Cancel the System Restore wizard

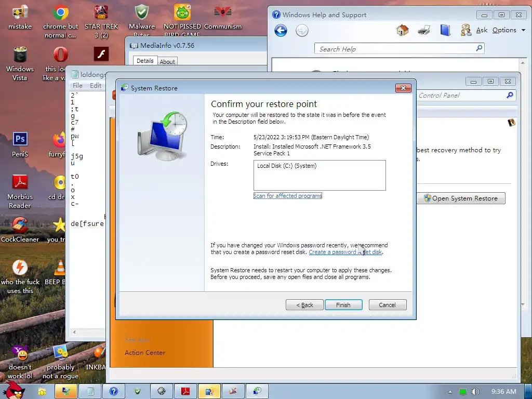coord(387,304)
